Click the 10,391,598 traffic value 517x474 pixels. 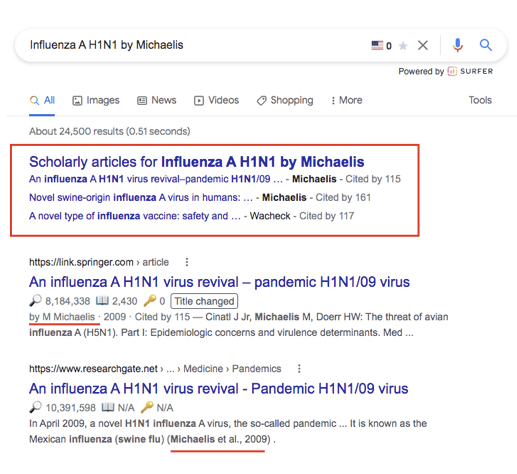pos(70,407)
